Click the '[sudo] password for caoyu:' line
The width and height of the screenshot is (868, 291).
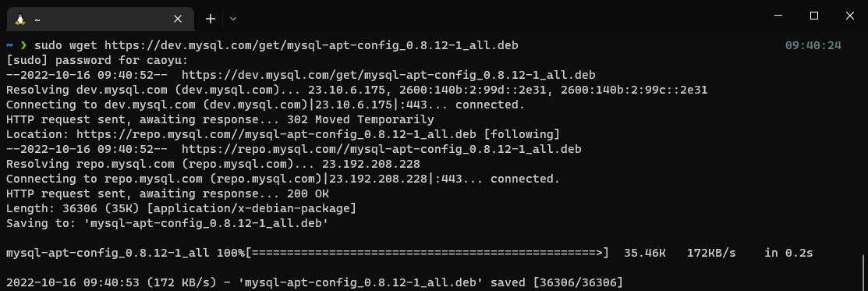click(97, 60)
